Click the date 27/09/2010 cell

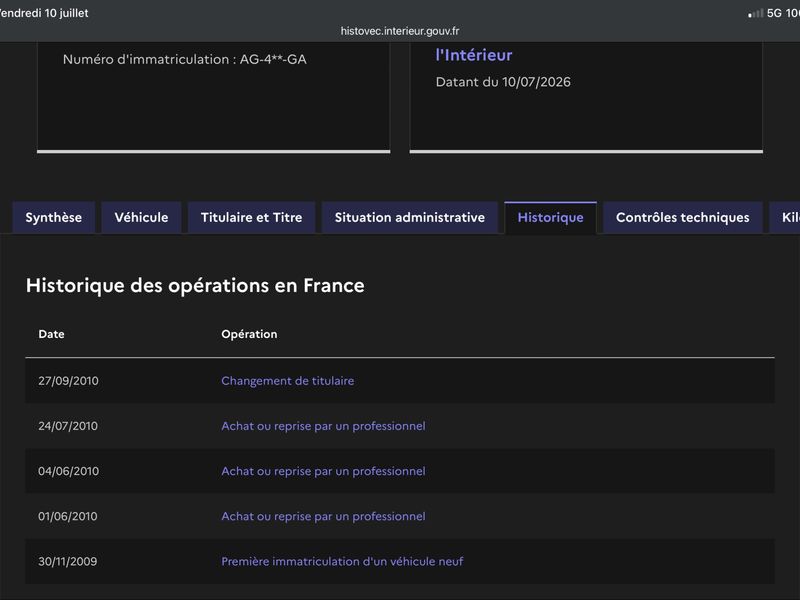(x=68, y=381)
